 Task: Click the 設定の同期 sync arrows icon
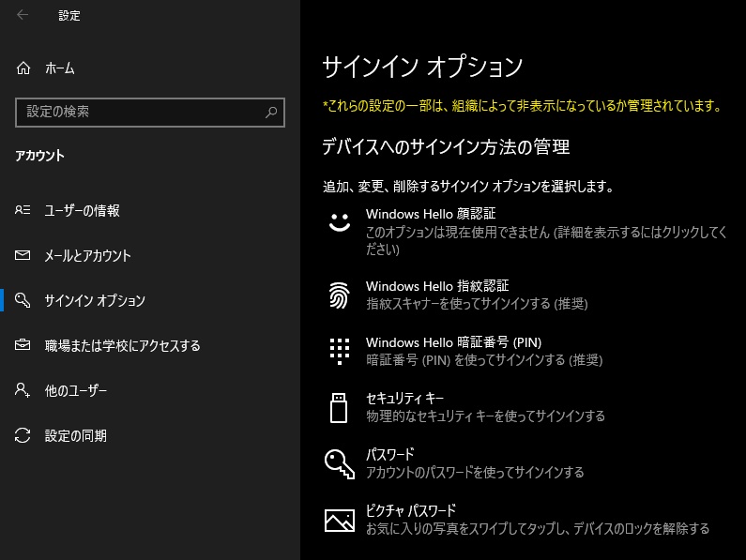pos(23,435)
